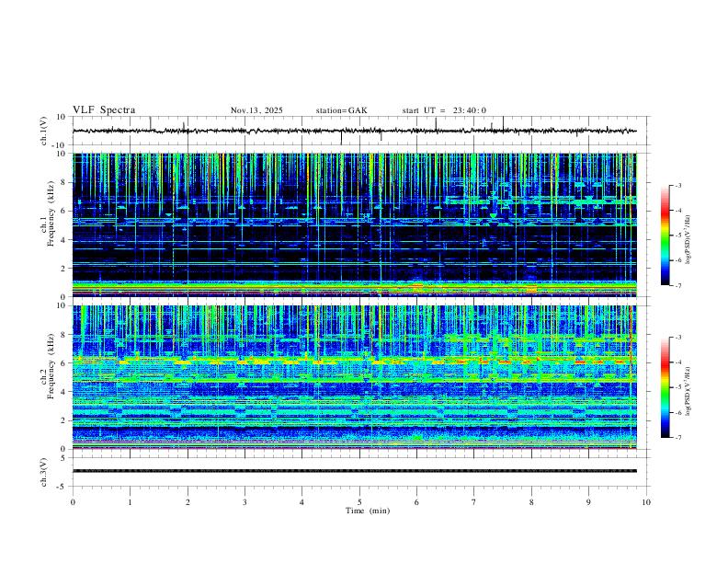728x563 pixels.
Task: Click the "log(PSD)(V²/Hz)" label beside ch.1 colorbar
Action: click(688, 239)
